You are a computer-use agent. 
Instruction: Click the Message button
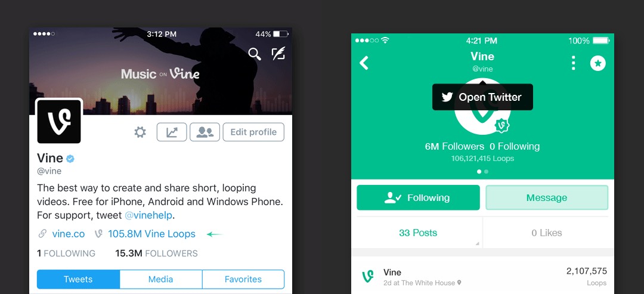(547, 197)
